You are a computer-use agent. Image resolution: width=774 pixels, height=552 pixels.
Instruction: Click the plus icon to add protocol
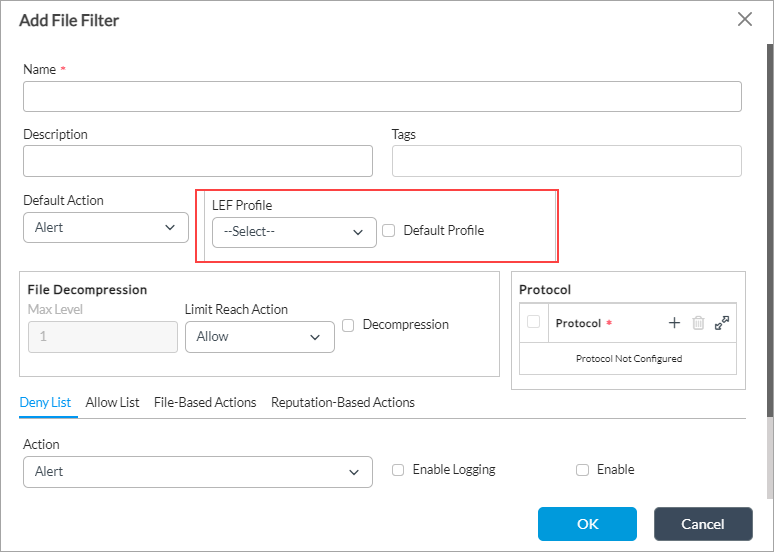click(674, 323)
